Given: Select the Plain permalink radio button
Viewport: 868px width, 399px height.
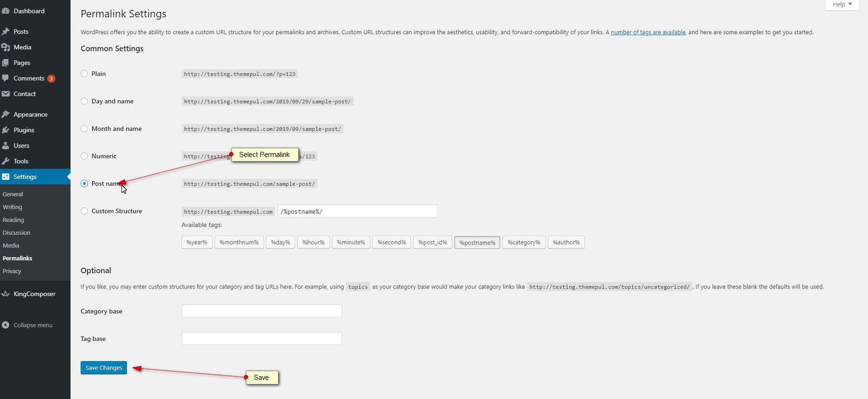Looking at the screenshot, I should coord(84,74).
